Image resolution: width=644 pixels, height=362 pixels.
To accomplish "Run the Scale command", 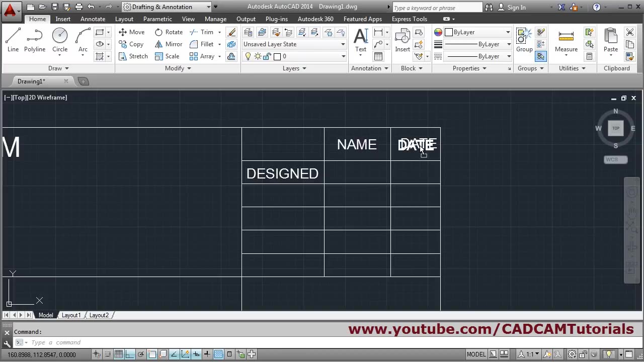I will [167, 56].
